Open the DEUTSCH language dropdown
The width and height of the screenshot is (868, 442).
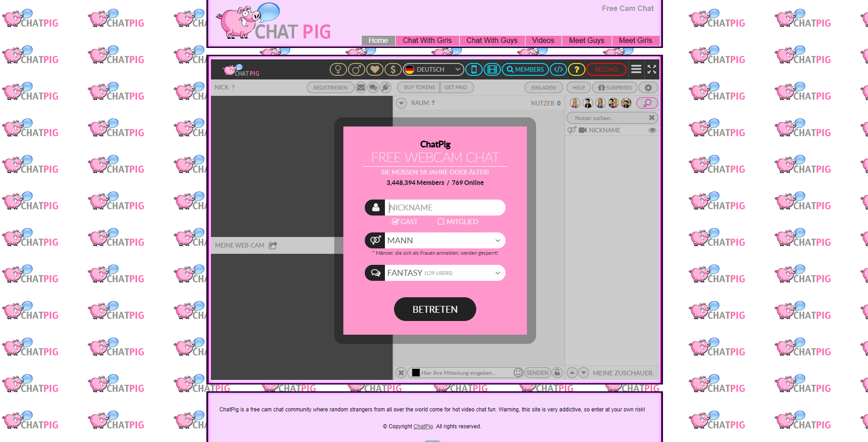pyautogui.click(x=433, y=69)
